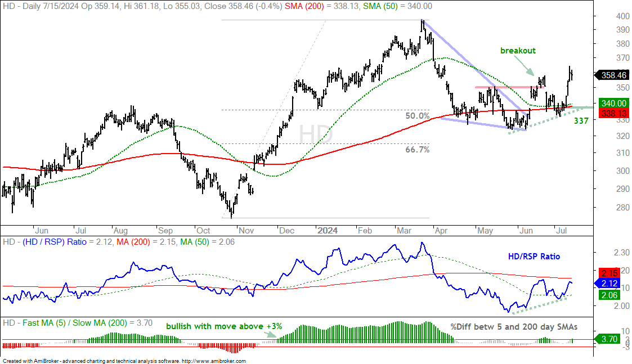This screenshot has height=364, width=632.
Task: Click the green 337 support level label
Action: [581, 120]
